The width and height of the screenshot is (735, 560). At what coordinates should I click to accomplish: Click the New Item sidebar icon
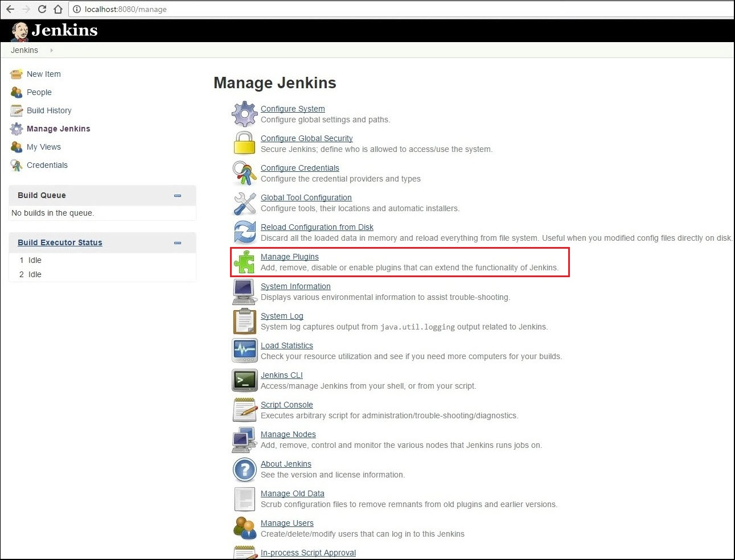click(17, 74)
